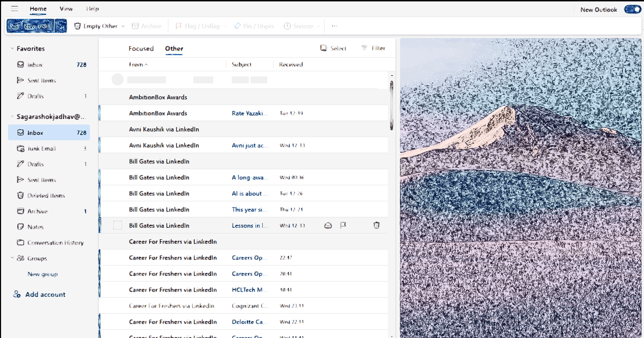
Task: Open the Conversation History folder
Action: [x=49, y=243]
